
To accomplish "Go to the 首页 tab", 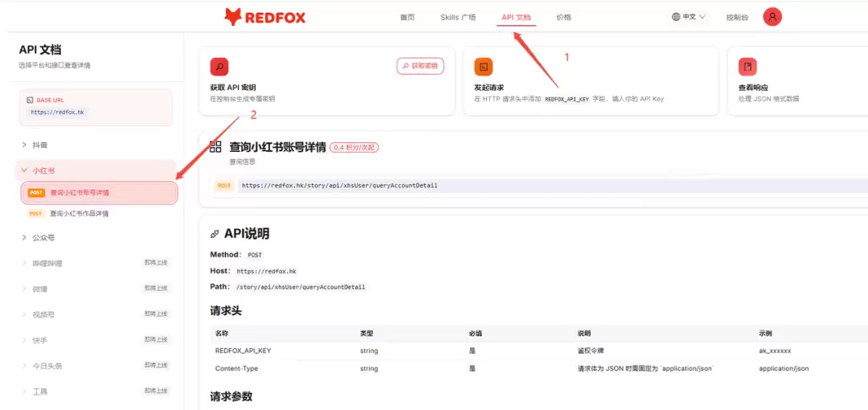I will pyautogui.click(x=407, y=17).
